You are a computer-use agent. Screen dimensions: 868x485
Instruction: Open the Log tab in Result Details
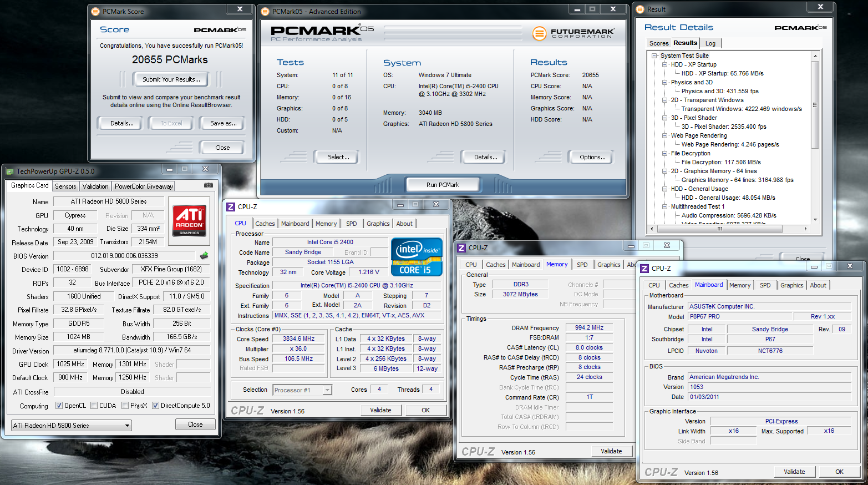[x=710, y=43]
